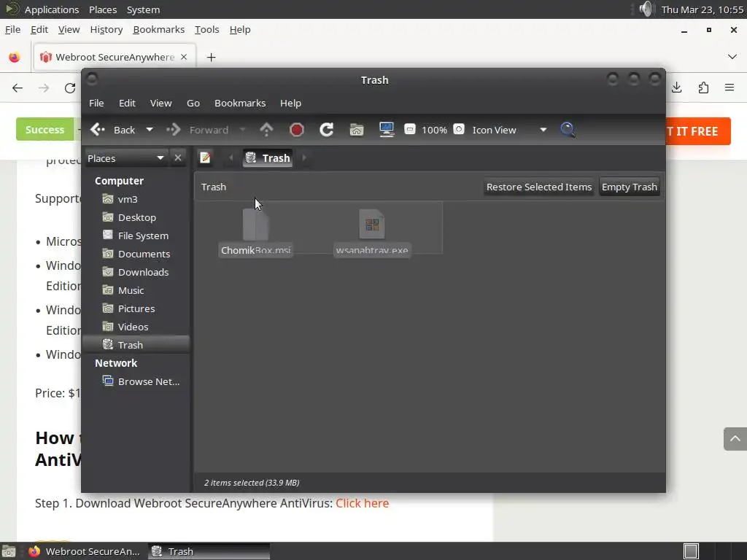Open Bookmarks menu in Trash window
Image resolution: width=747 pixels, height=560 pixels.
(x=240, y=103)
